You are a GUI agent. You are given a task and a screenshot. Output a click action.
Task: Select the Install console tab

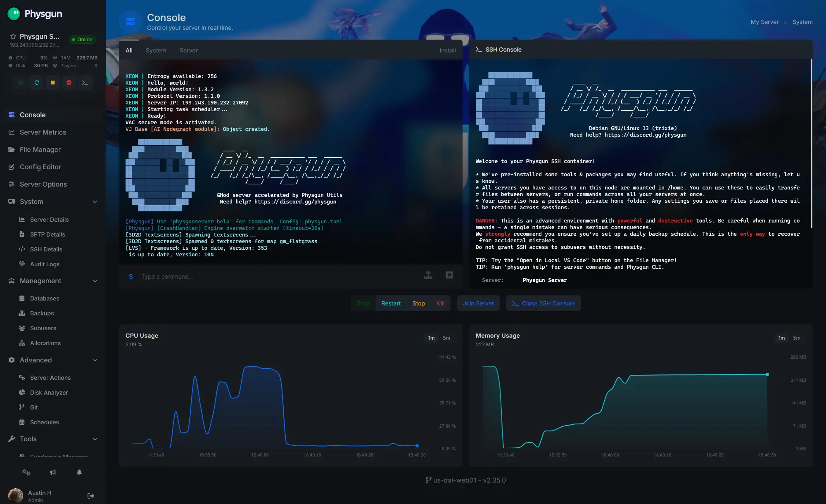[448, 50]
